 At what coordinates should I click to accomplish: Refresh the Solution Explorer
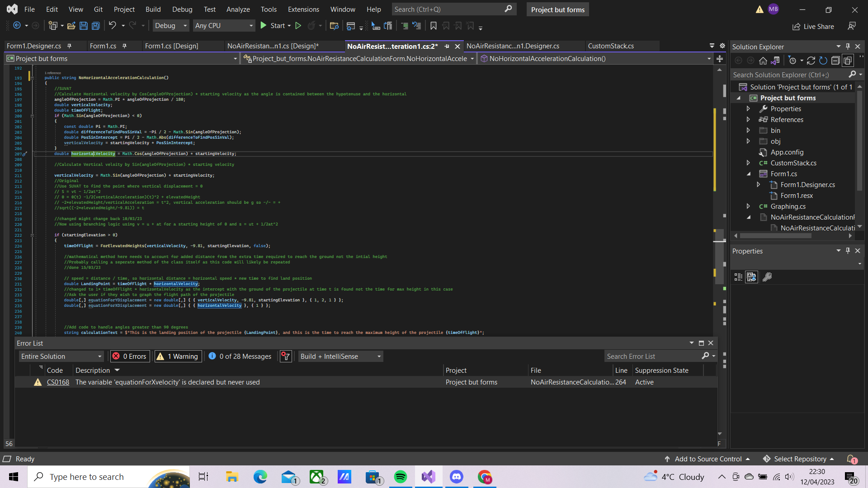(x=824, y=60)
